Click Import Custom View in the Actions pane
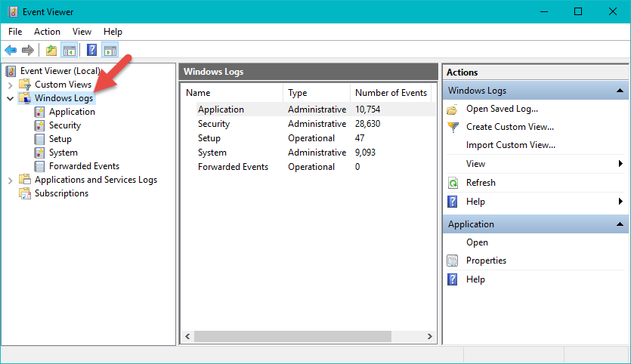 click(x=510, y=145)
